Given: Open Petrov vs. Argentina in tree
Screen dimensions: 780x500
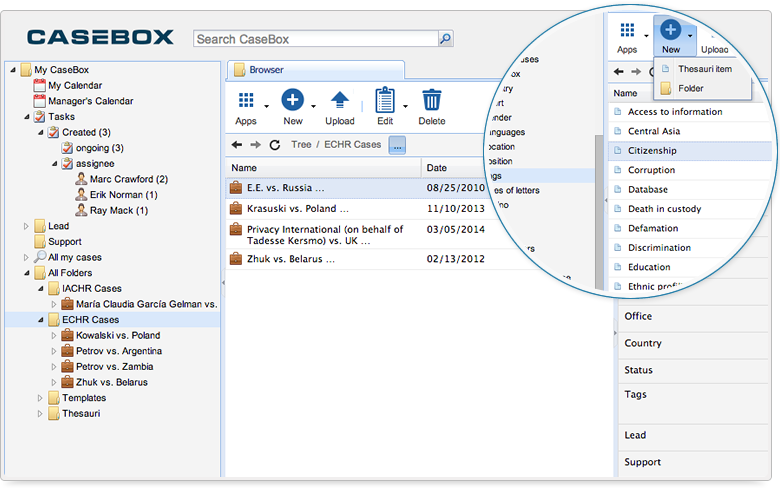Looking at the screenshot, I should 119,351.
